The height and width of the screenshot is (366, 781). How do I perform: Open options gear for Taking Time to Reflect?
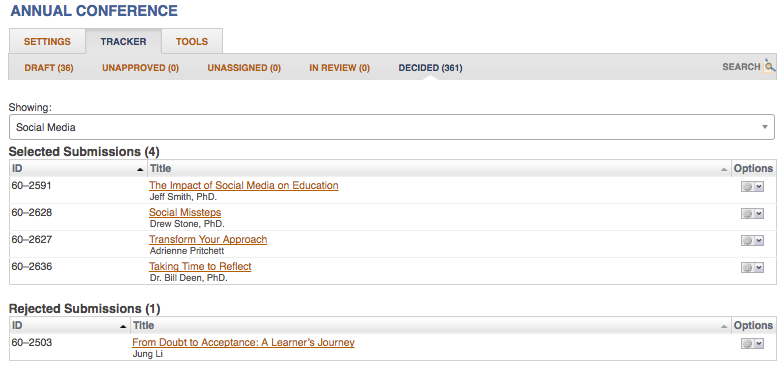tap(752, 267)
